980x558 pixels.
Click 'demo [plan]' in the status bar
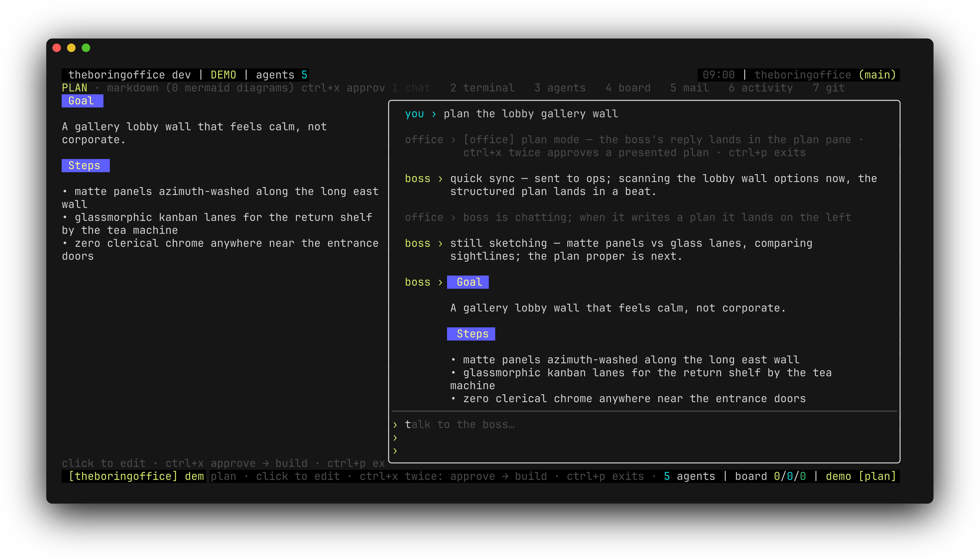pos(861,476)
